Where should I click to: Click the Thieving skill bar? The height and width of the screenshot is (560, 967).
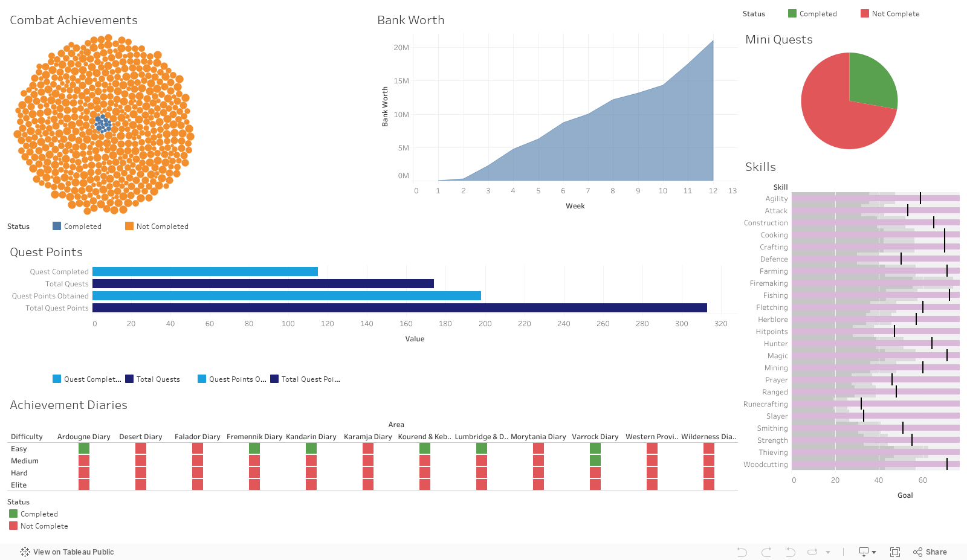[876, 452]
